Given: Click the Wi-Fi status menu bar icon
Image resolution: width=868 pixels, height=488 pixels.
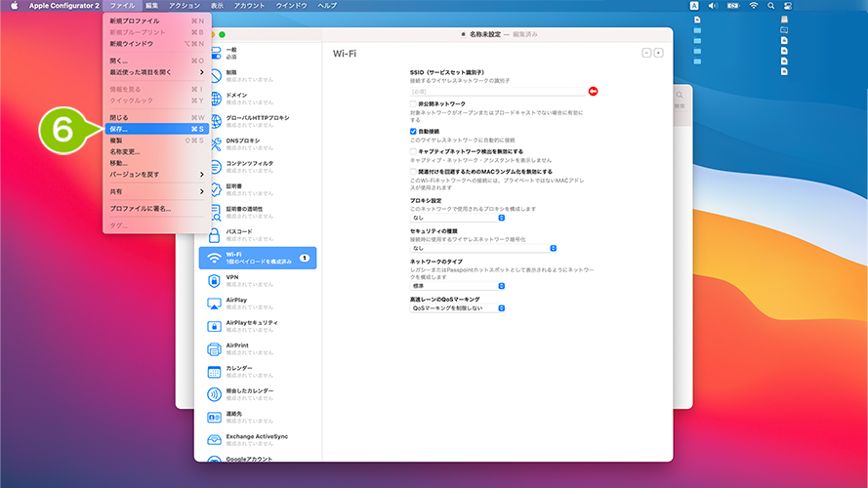Looking at the screenshot, I should pyautogui.click(x=754, y=6).
